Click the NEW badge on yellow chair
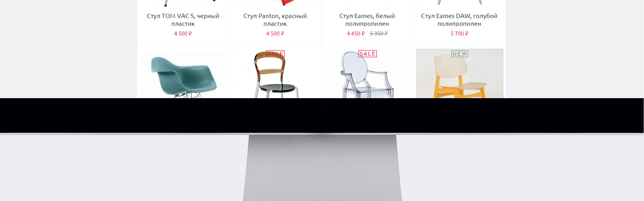This screenshot has height=201, width=644. [460, 54]
